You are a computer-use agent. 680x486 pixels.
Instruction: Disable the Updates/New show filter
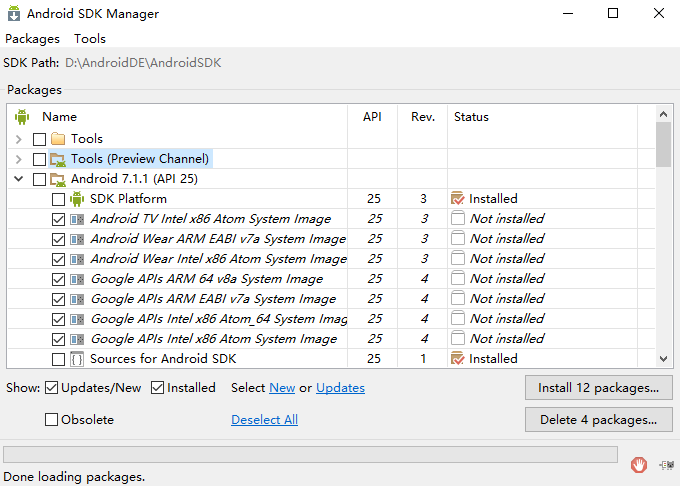pyautogui.click(x=51, y=388)
